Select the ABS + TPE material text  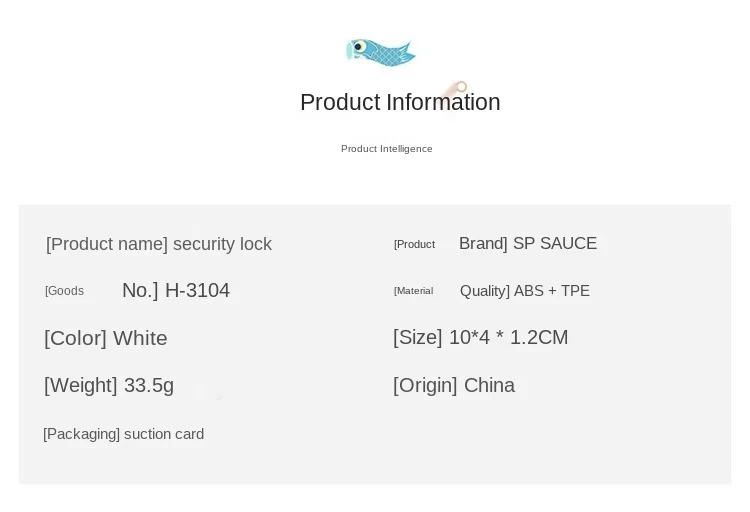[551, 291]
